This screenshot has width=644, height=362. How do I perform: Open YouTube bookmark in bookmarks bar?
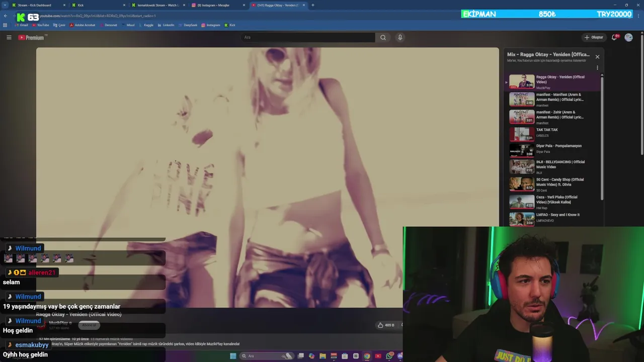(x=41, y=25)
